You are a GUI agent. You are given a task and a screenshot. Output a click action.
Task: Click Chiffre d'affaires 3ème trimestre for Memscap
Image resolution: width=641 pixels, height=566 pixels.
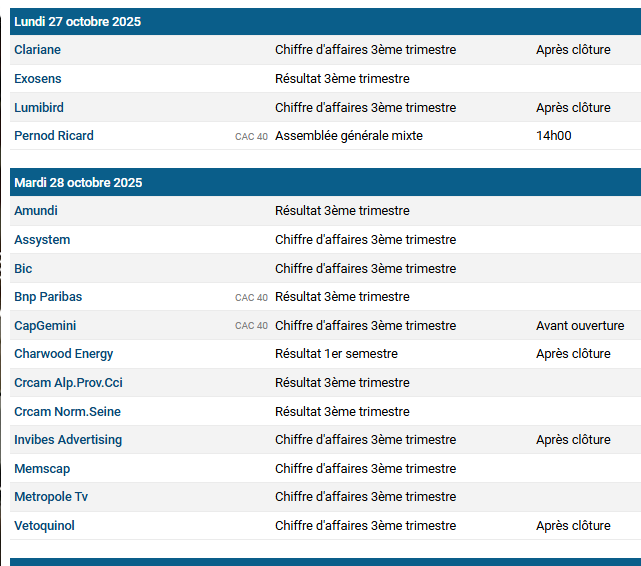(x=365, y=469)
